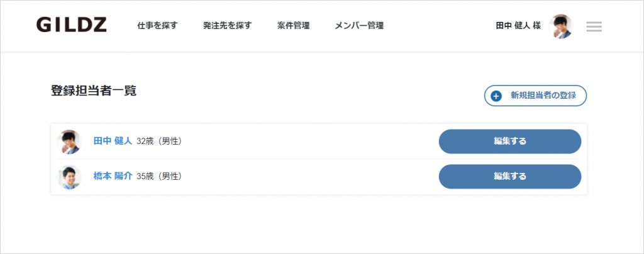Screen dimensions: 644x254
Task: Open the 発注先を探す menu item
Action: point(227,26)
